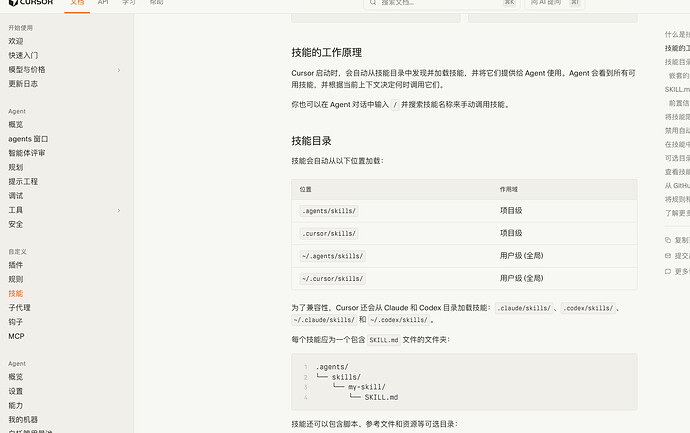This screenshot has height=433, width=690.
Task: Click the inline .claude/skills/ code
Action: tap(524, 308)
